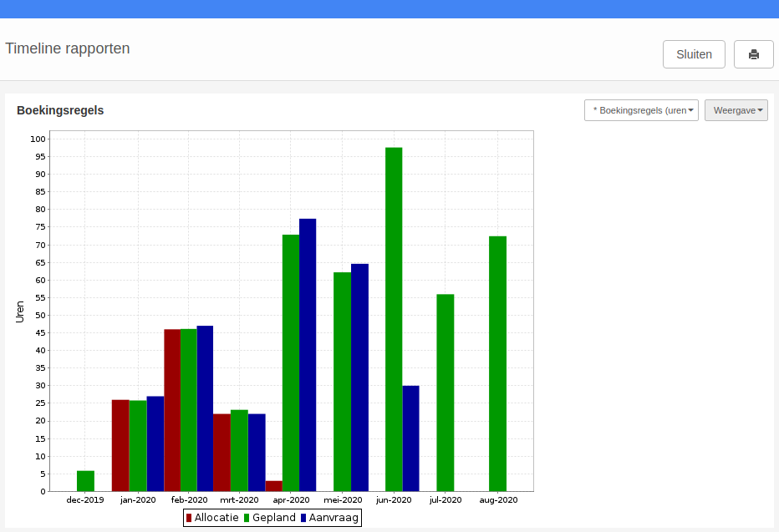Click the red Allocatie bar for mrt-2020
This screenshot has width=779, height=532.
click(222, 453)
